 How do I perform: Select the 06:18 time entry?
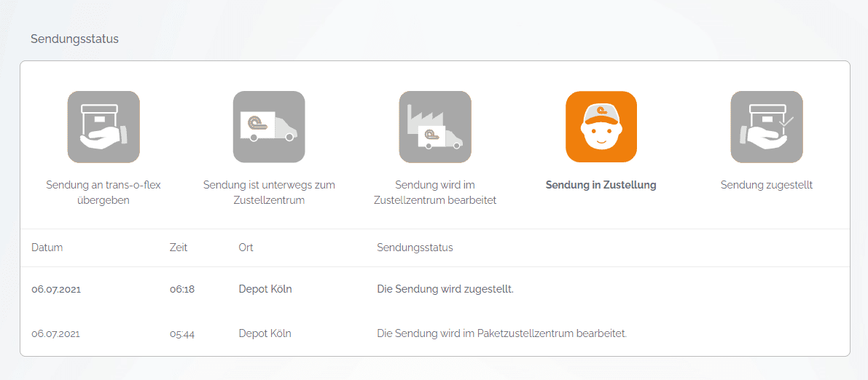tap(182, 289)
